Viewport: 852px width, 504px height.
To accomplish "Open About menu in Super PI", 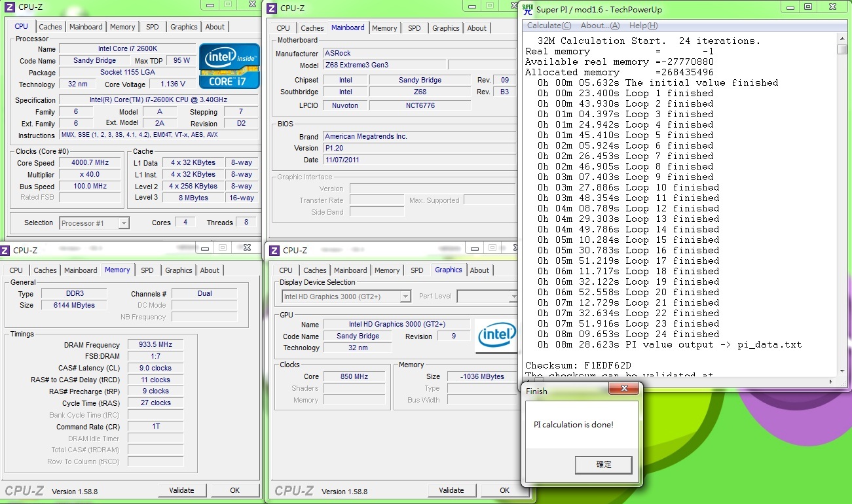I will tap(600, 26).
